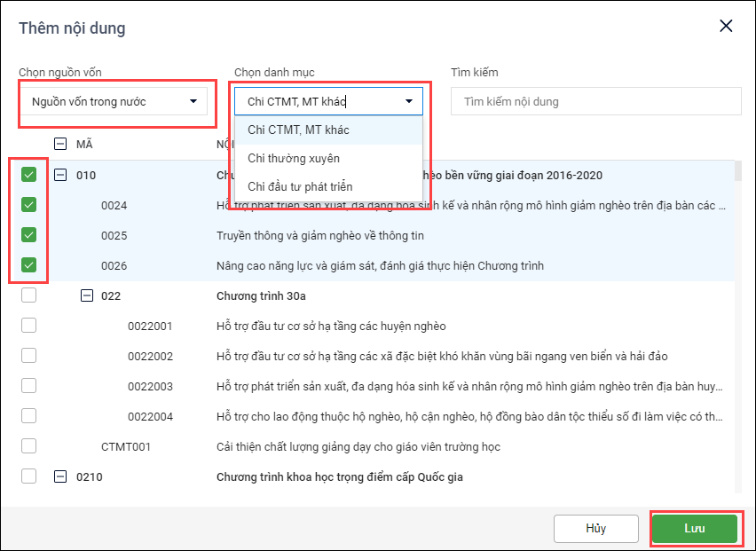
Task: Enable the checkbox for CTMT001
Action: pos(28,446)
